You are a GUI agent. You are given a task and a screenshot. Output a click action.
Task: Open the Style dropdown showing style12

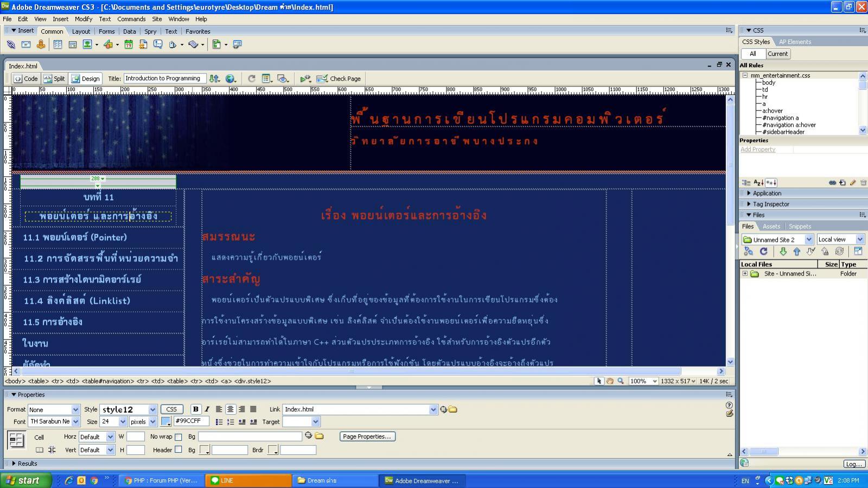128,410
